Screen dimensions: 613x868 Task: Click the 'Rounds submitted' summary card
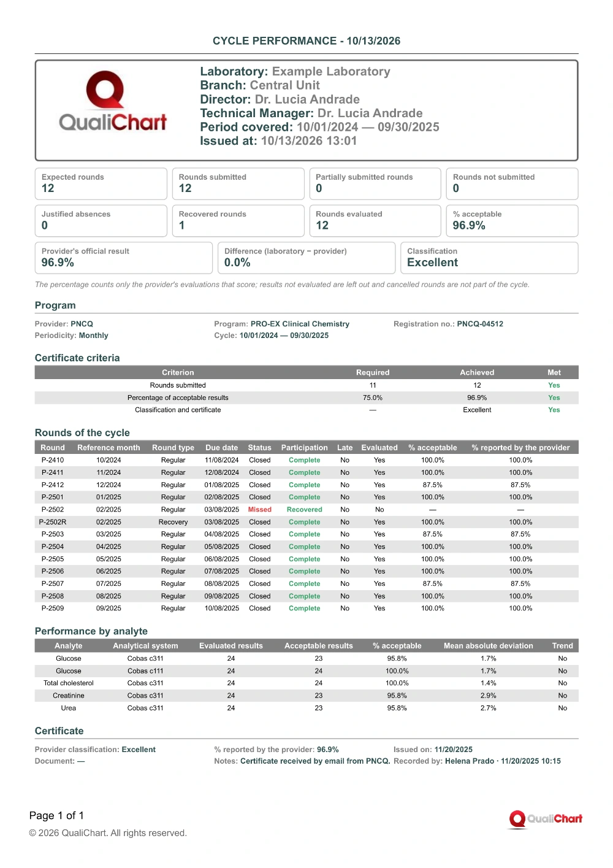point(238,183)
